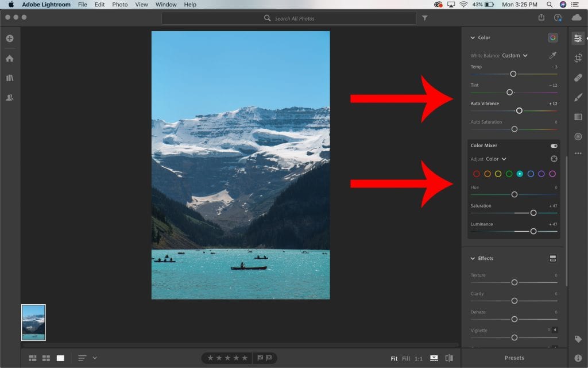Click the Effects split toning icon
Image resolution: width=588 pixels, height=368 pixels.
point(553,258)
